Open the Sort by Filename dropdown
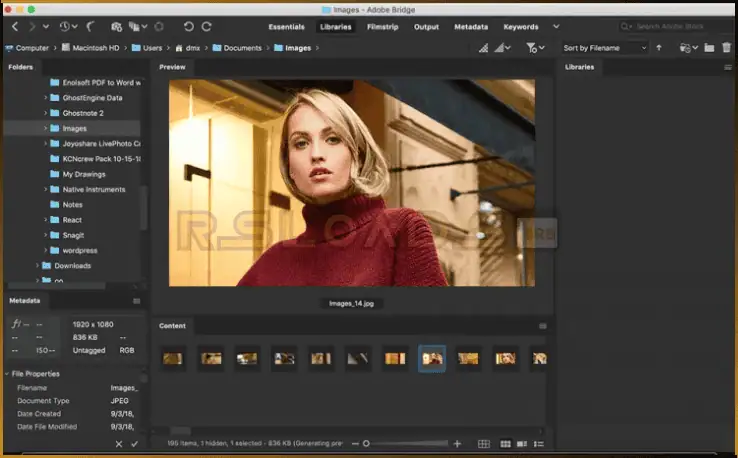 pos(604,48)
